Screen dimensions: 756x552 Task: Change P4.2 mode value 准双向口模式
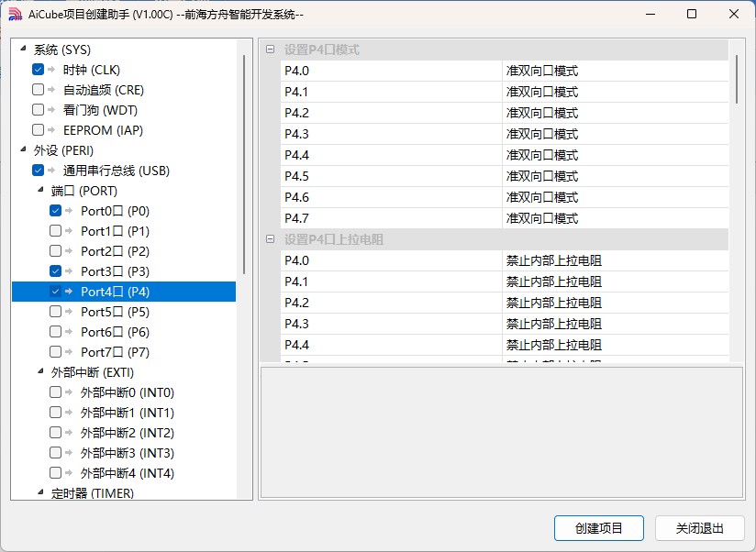click(615, 113)
